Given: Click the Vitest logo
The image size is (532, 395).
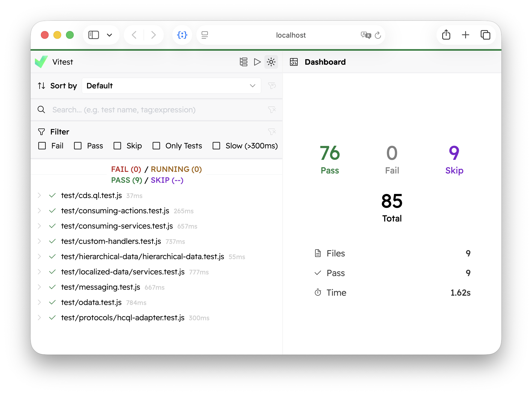Looking at the screenshot, I should pos(41,62).
